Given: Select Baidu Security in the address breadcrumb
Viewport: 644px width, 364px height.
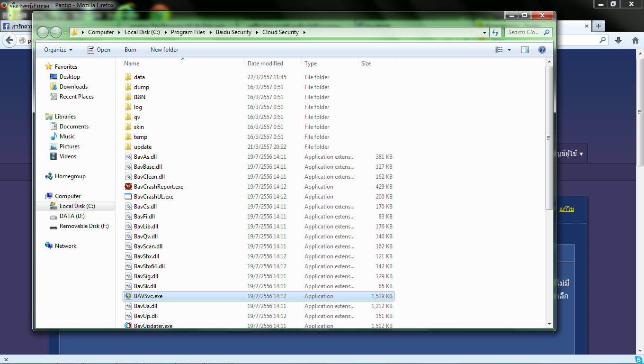Looking at the screenshot, I should coord(233,32).
